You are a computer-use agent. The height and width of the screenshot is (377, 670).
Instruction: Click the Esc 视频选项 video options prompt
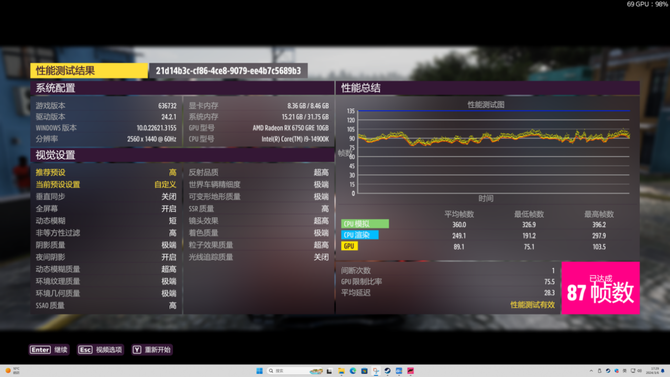pyautogui.click(x=100, y=350)
